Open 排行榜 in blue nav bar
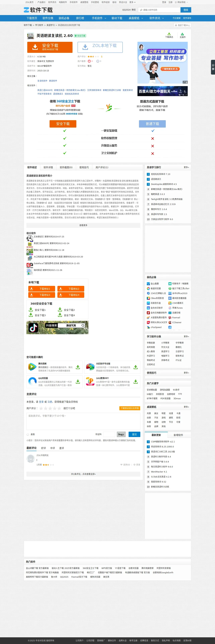 click(x=80, y=18)
